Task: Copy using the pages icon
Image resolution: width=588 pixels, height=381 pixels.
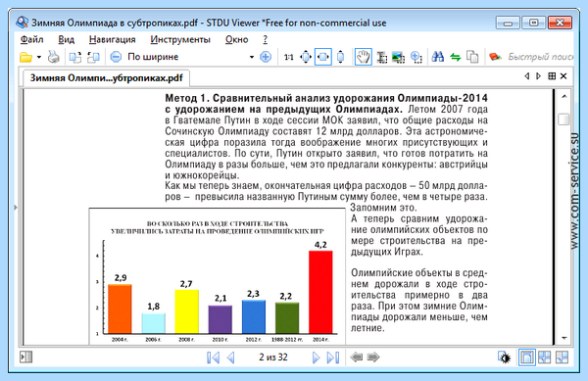Action: click(472, 57)
